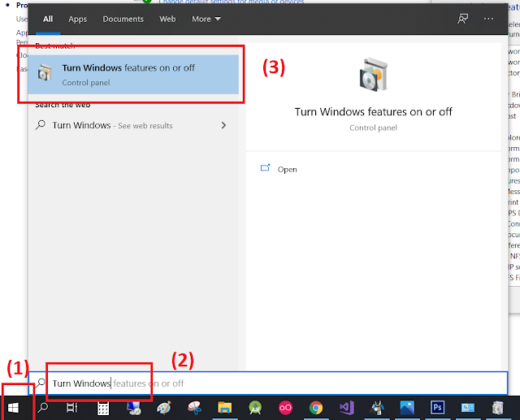Click the Windows Start button
520x420 pixels.
[x=13, y=408]
